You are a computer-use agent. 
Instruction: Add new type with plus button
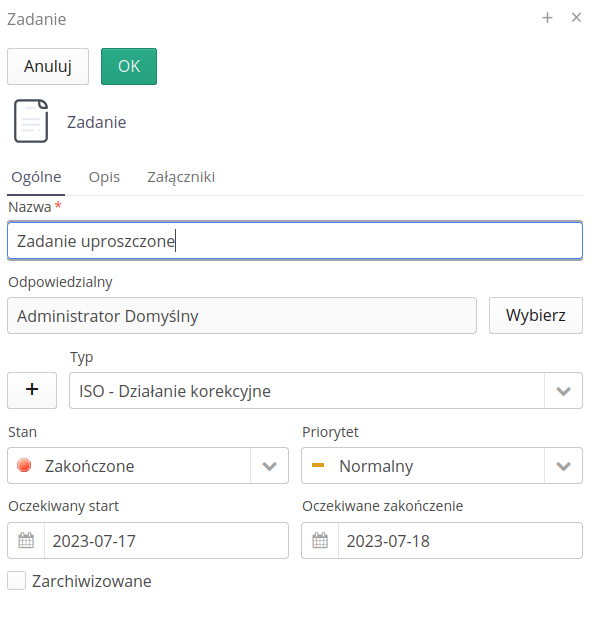coord(32,390)
